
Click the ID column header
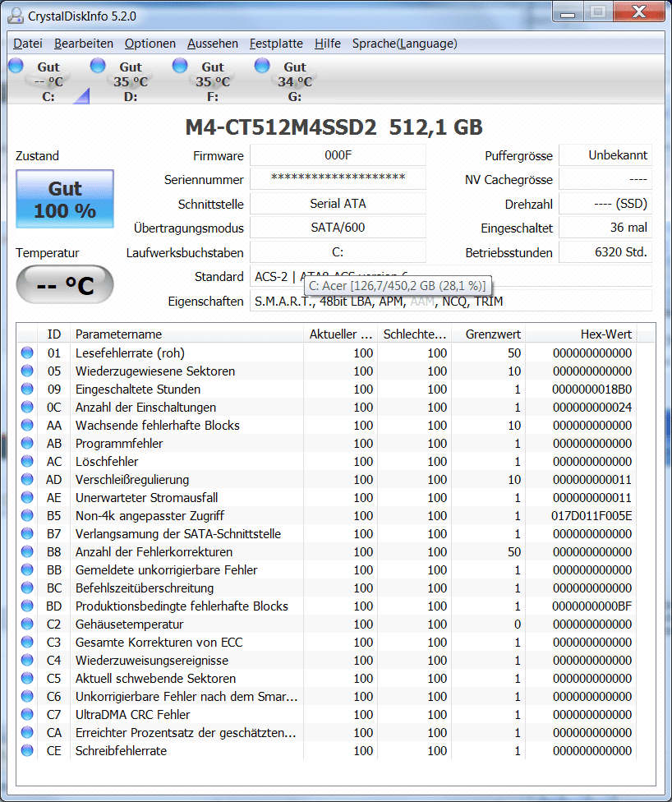(53, 334)
